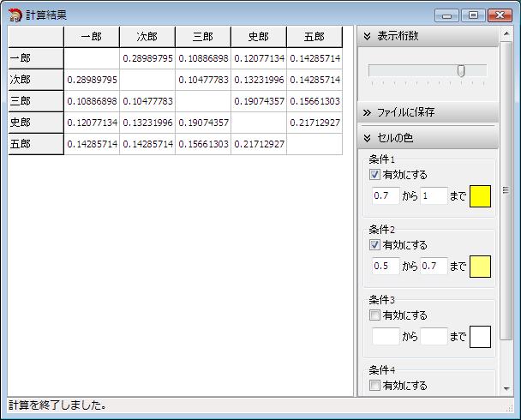This screenshot has width=521, height=420.
Task: Open 条件2 light yellow color swatch
Action: click(480, 267)
